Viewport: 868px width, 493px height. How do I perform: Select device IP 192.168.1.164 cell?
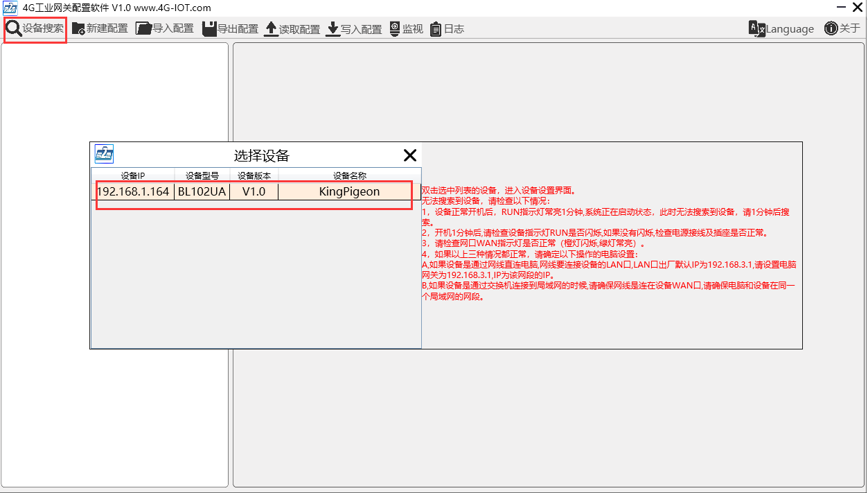tap(133, 191)
